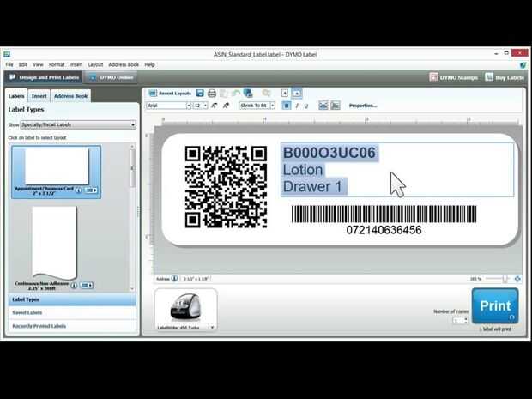Open the Shrink To Fit dropdown
The height and width of the screenshot is (399, 532).
coord(273,106)
